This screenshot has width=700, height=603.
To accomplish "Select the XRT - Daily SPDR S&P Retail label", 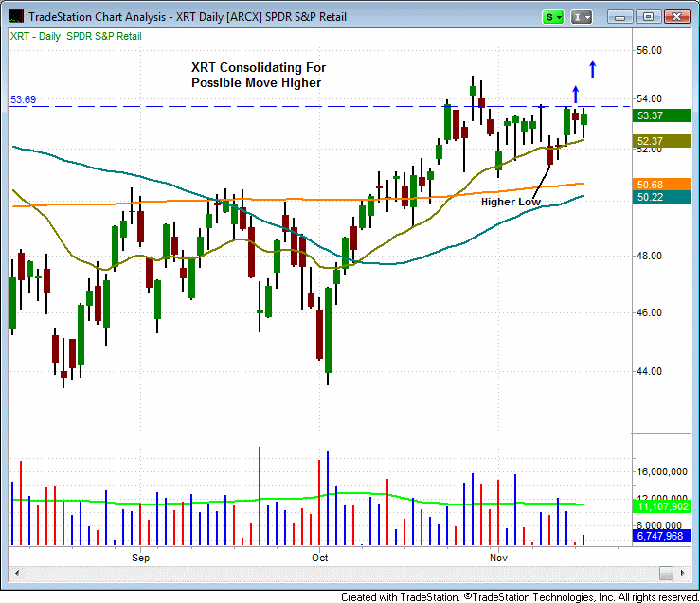I will (76, 37).
